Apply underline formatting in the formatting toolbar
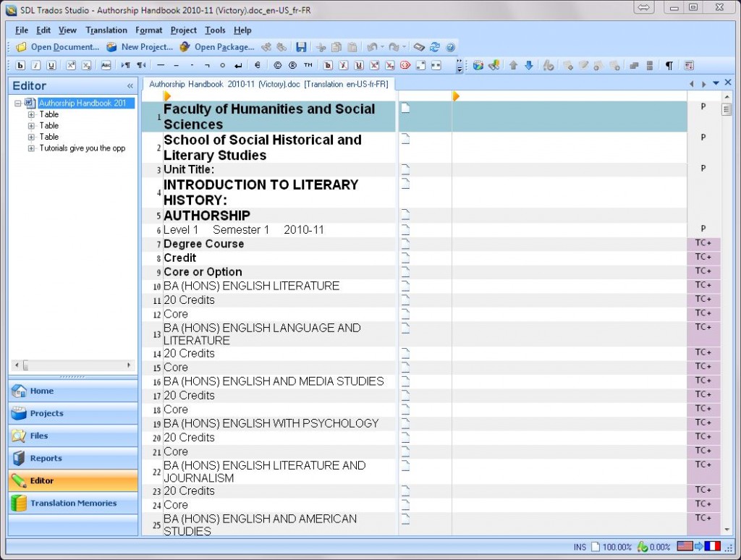The height and width of the screenshot is (560, 741). [51, 66]
